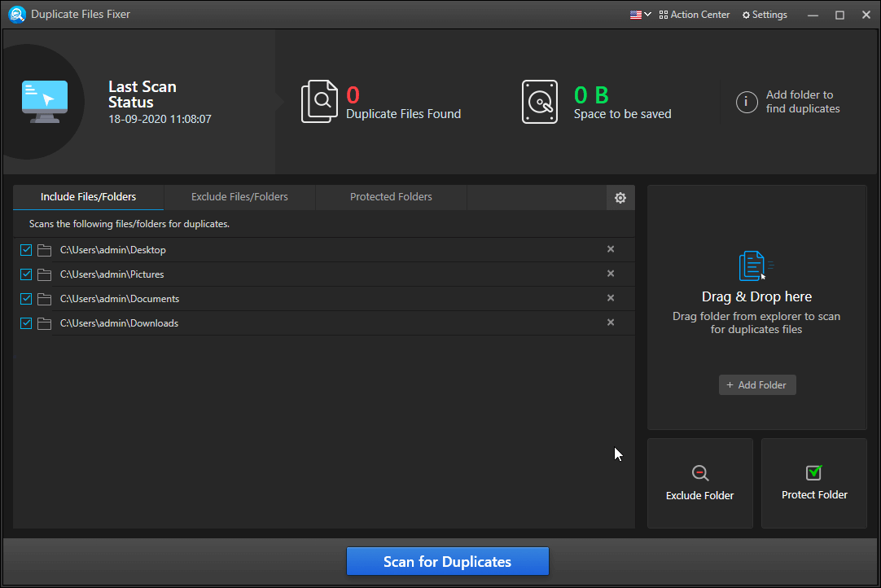Uncheck the Downloads folder checkbox
The width and height of the screenshot is (881, 588).
(x=26, y=323)
